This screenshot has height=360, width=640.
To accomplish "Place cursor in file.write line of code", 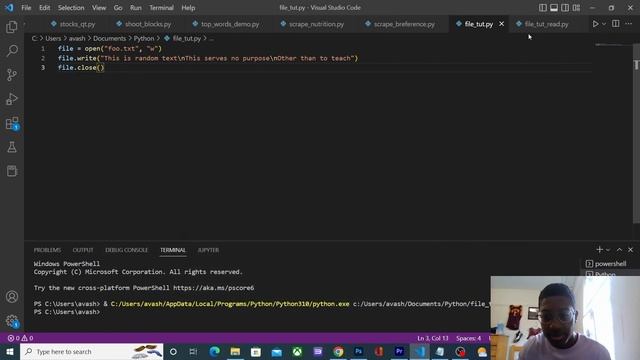I will point(208,58).
